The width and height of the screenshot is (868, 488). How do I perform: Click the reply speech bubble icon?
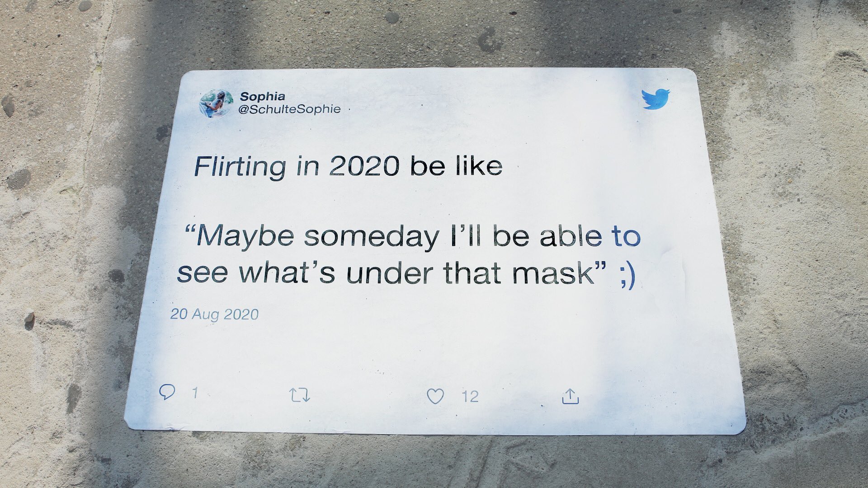[x=166, y=392]
